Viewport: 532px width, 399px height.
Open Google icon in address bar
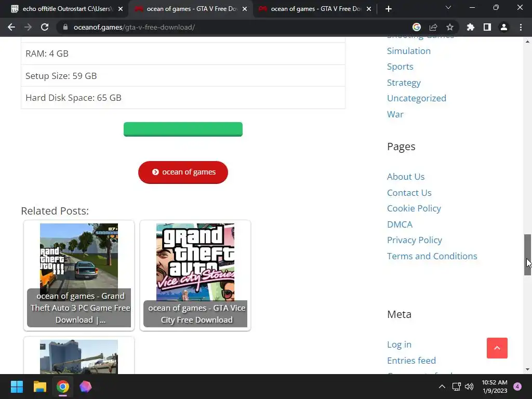[x=417, y=27]
